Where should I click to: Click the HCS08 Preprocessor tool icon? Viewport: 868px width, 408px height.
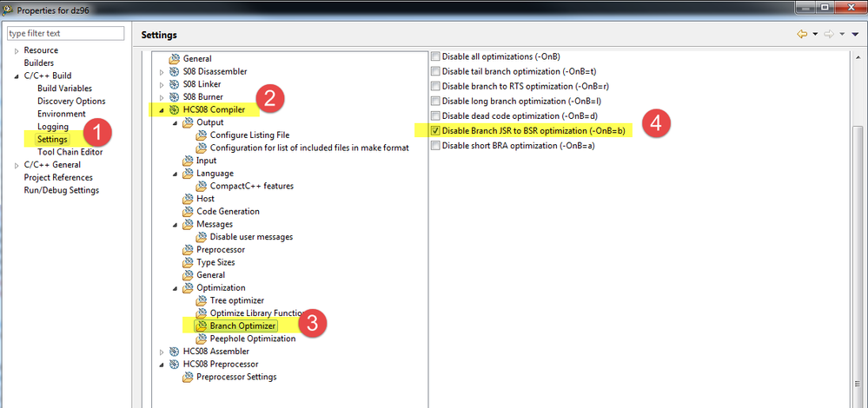tap(175, 364)
